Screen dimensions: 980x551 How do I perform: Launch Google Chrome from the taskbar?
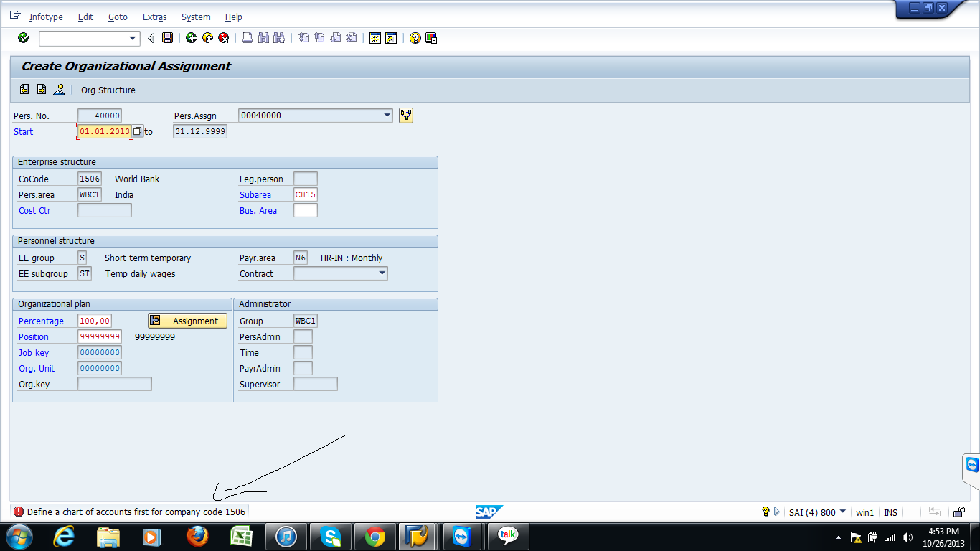click(374, 536)
